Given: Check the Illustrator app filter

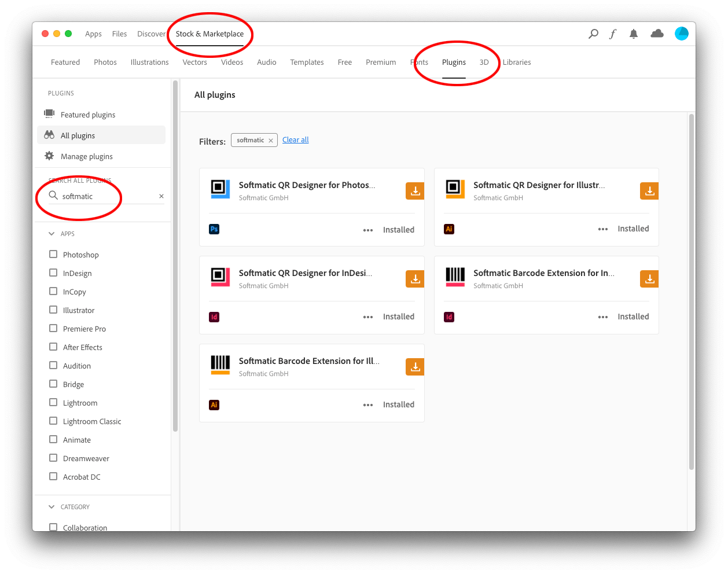Looking at the screenshot, I should click(x=53, y=310).
